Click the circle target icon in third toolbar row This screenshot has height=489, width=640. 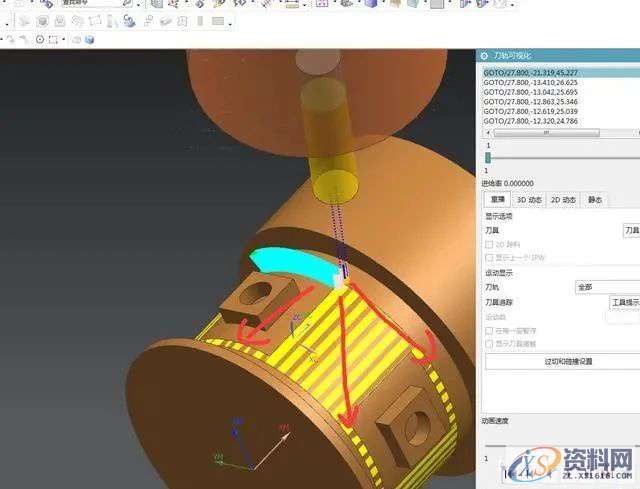[x=40, y=40]
